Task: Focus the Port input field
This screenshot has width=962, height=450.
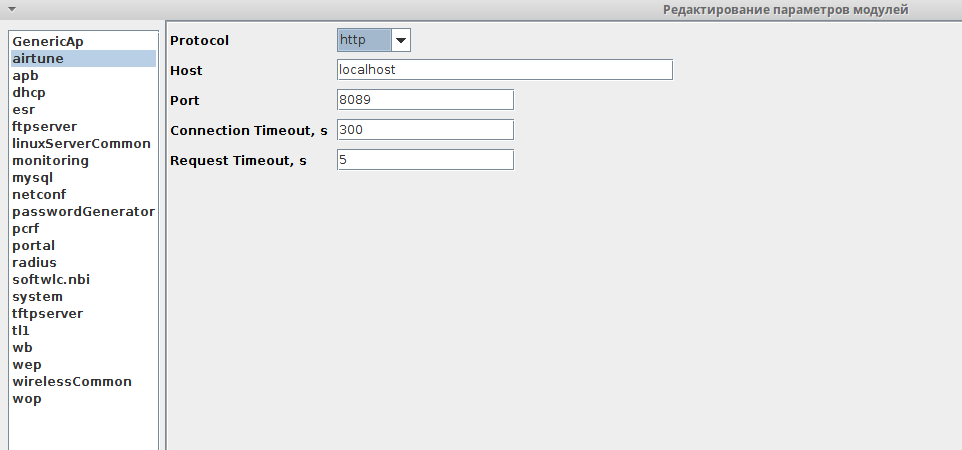Action: coord(425,100)
